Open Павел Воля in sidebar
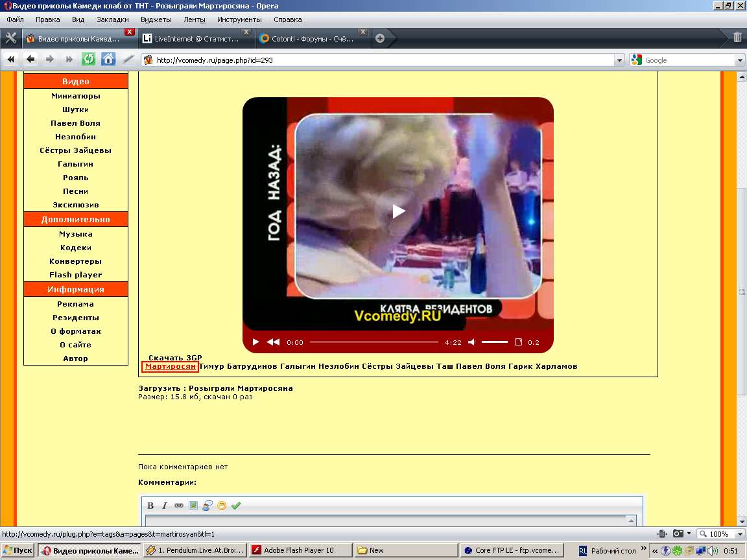 [75, 123]
